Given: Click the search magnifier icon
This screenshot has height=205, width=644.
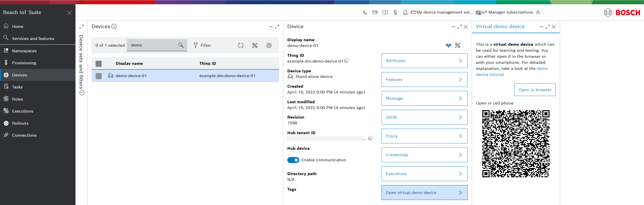Looking at the screenshot, I should coord(181,45).
